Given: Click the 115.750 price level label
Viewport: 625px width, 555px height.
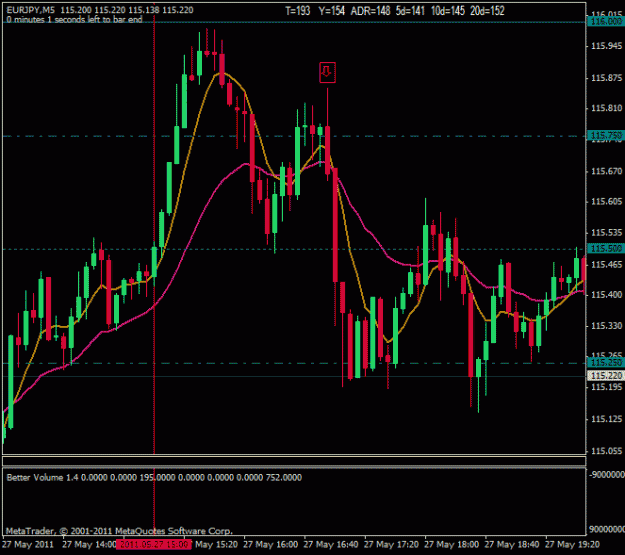Looking at the screenshot, I should [x=606, y=136].
